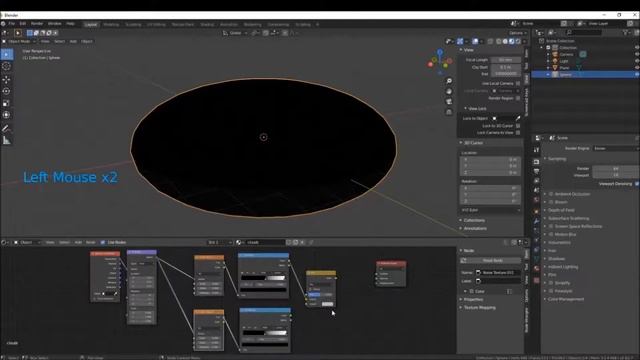
Task: Toggle Use Nodes checkbox in node editor
Action: (103, 242)
